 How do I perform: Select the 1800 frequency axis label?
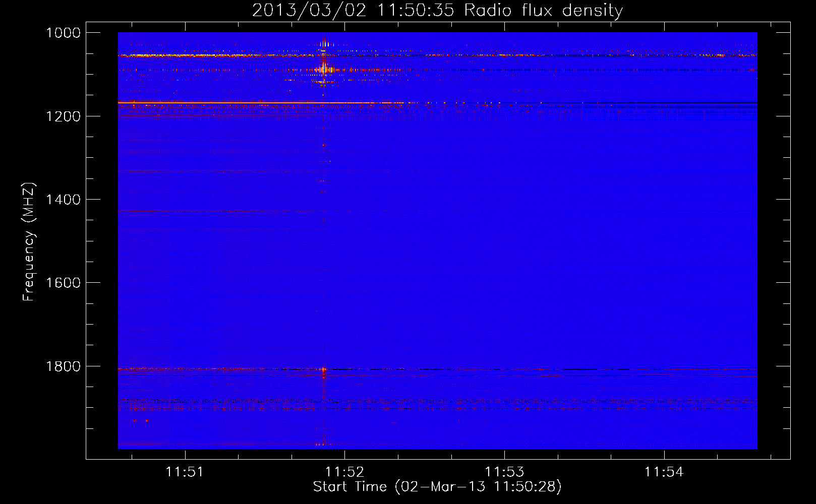point(64,366)
